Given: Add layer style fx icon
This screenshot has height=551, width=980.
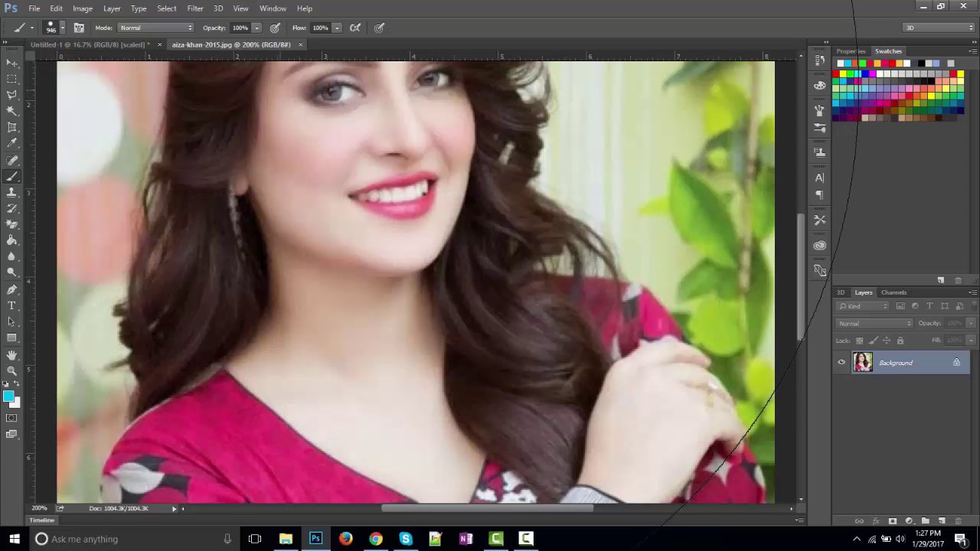Looking at the screenshot, I should pos(876,521).
